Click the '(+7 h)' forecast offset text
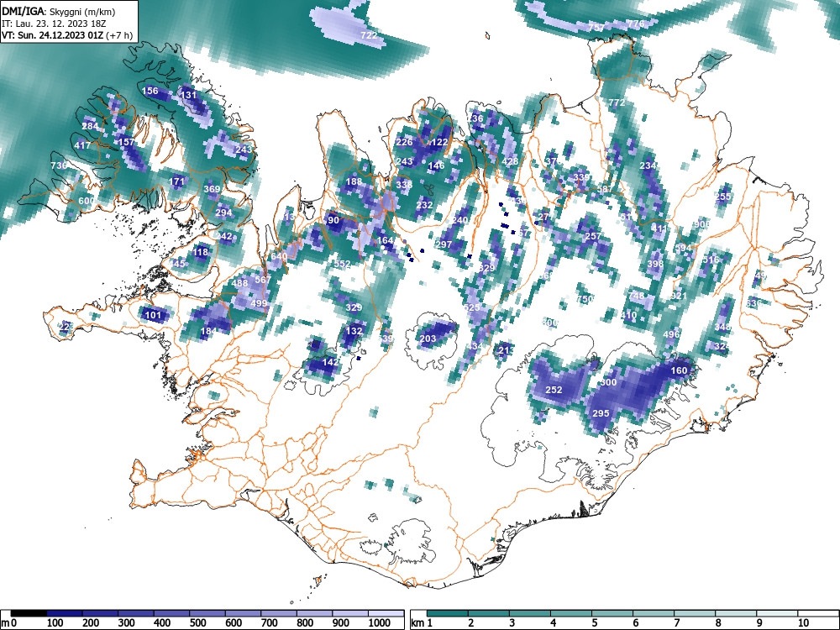 point(118,36)
